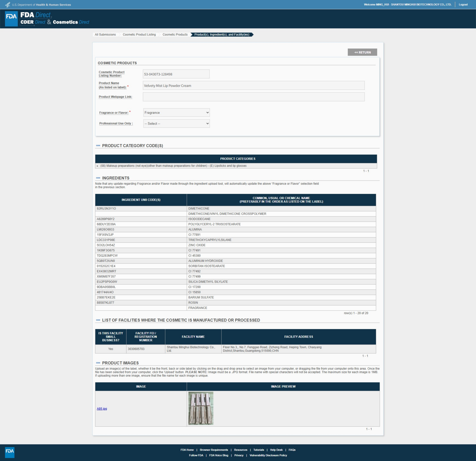
Task: Go to Cosmetic Product Listing breadcrumb
Action: click(x=139, y=34)
